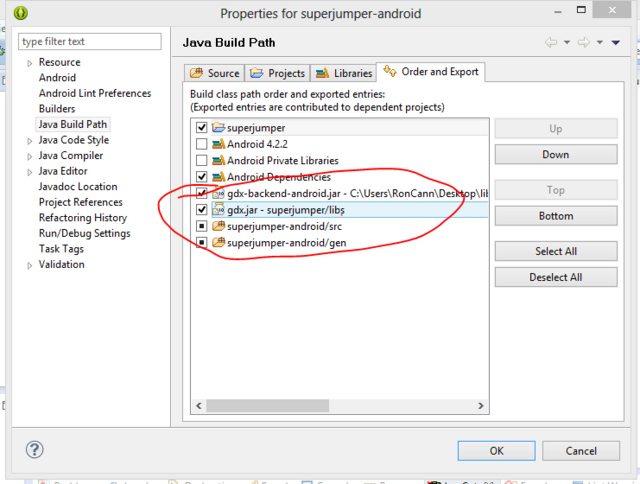Select the Android Private Libraries row text
640x484 pixels.
click(x=283, y=160)
